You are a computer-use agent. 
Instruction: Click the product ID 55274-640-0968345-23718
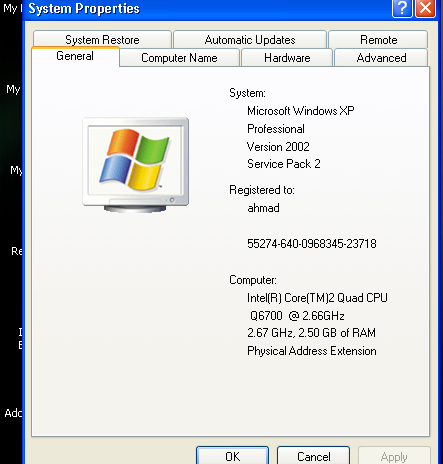pos(312,244)
